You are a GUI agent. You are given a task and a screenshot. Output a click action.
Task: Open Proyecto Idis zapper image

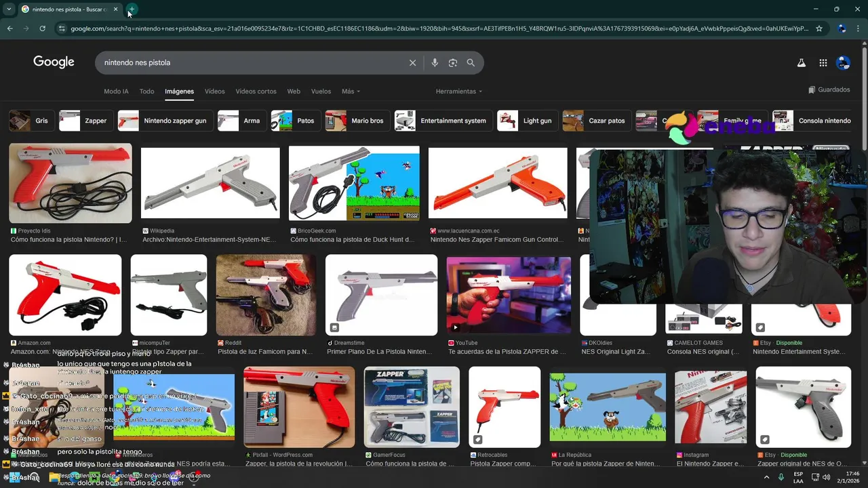coord(71,183)
